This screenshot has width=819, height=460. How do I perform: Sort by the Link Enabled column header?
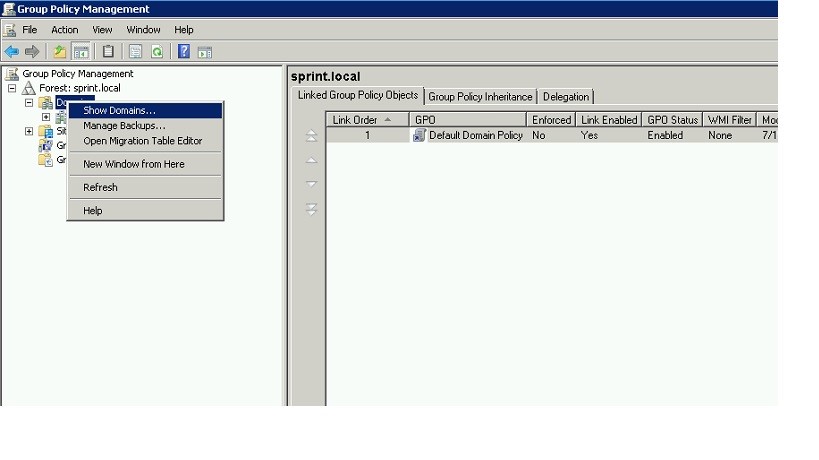609,120
